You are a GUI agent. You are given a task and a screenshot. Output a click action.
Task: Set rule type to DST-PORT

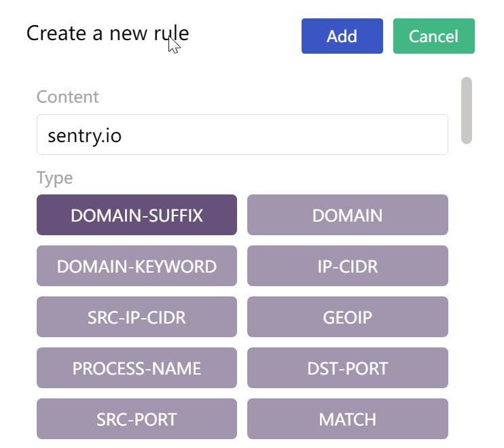(x=347, y=368)
